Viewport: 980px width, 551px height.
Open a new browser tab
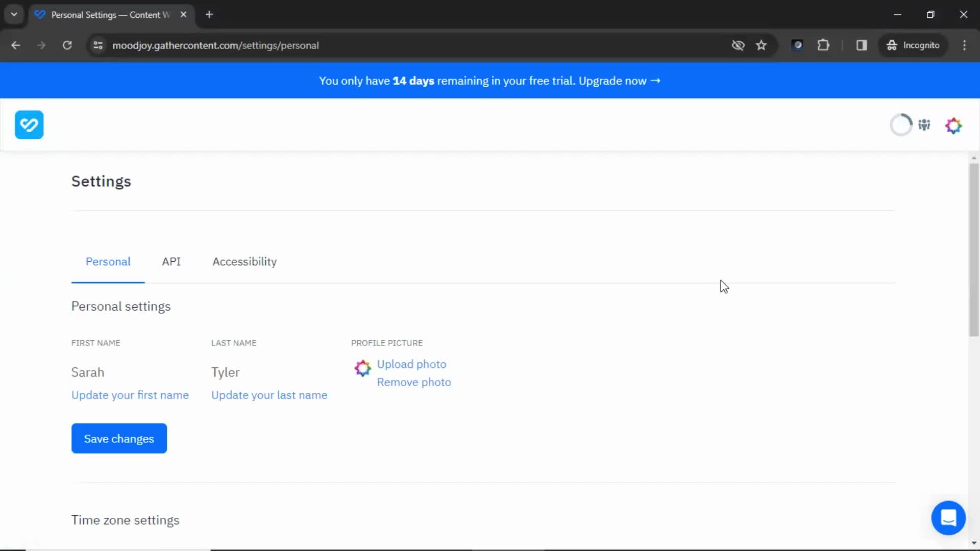coord(209,15)
